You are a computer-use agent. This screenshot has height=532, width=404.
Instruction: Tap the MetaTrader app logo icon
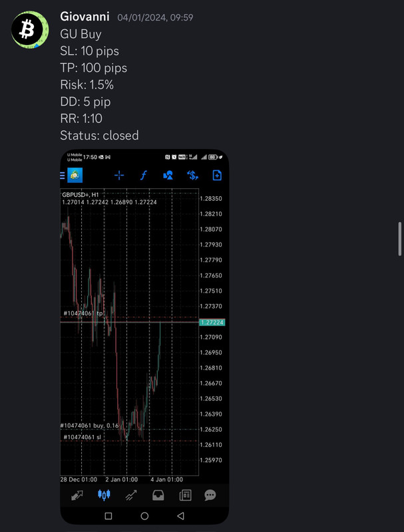point(75,176)
